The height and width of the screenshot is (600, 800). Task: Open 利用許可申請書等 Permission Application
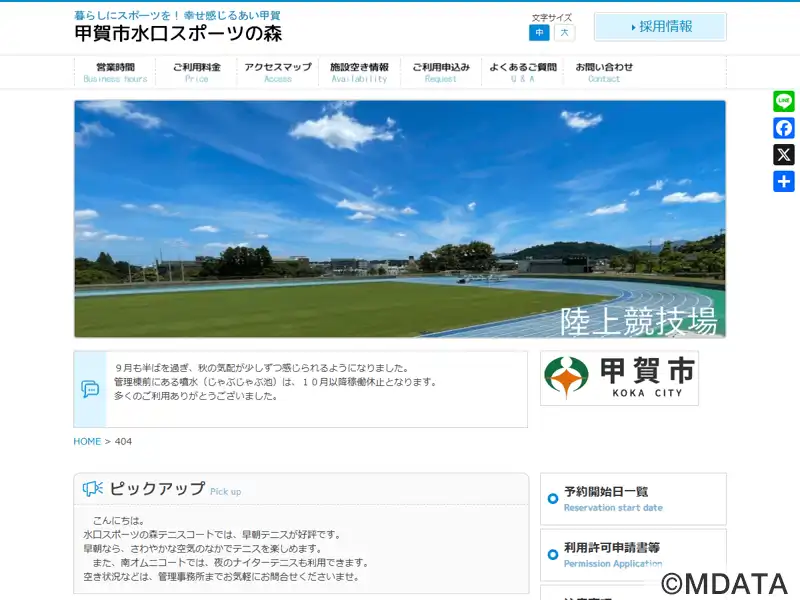pyautogui.click(x=633, y=555)
